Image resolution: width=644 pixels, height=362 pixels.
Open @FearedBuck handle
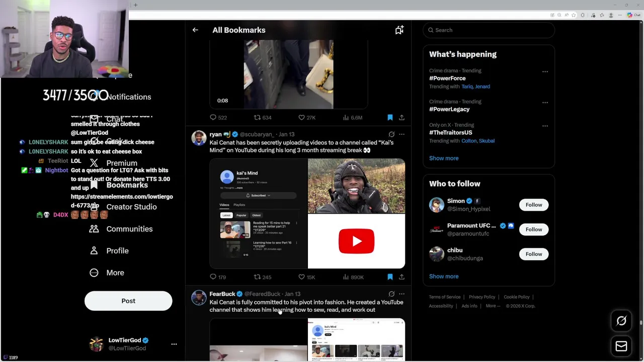[x=262, y=294]
